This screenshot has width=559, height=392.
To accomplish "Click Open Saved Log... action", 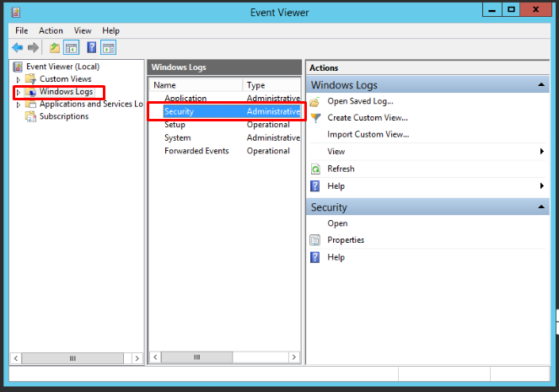I will click(360, 101).
